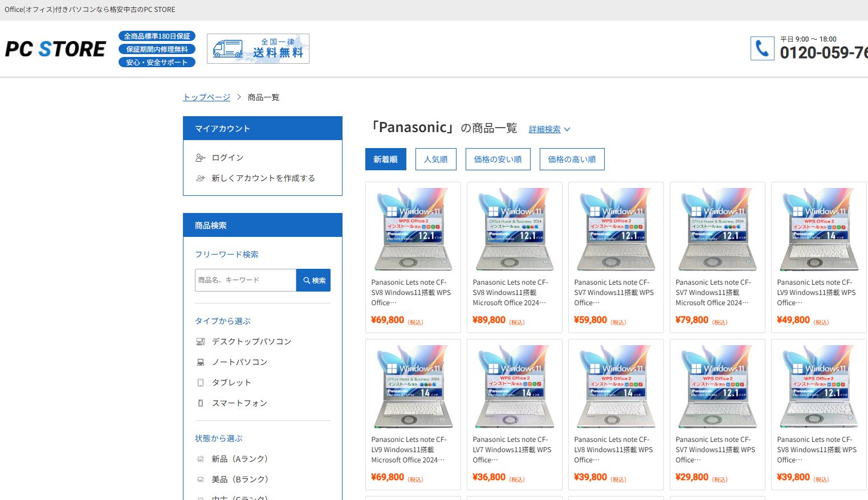Image resolution: width=868 pixels, height=500 pixels.
Task: Open the ¥49,800 CF-LV9 laptop thumbnail
Action: click(819, 229)
